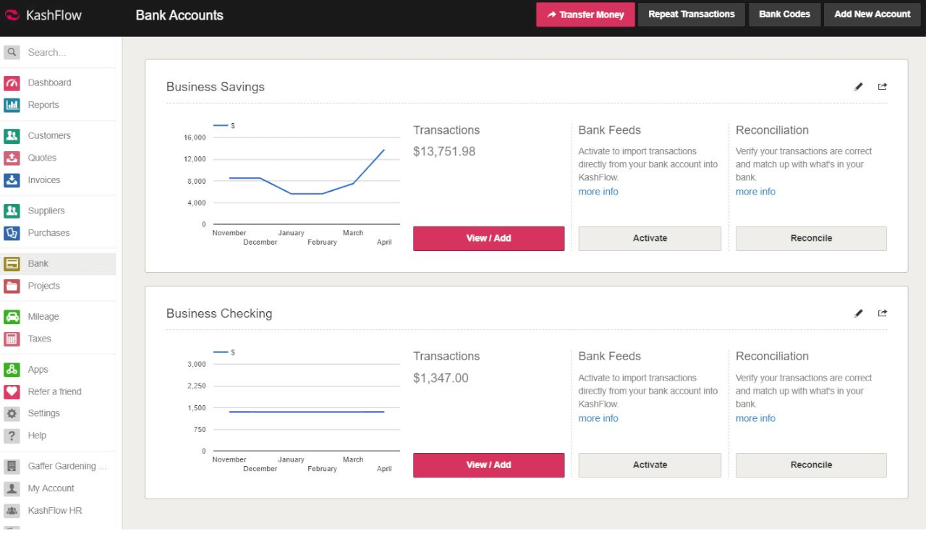Viewport: 926px width, 560px height.
Task: Select the Projects menu item
Action: coord(43,286)
